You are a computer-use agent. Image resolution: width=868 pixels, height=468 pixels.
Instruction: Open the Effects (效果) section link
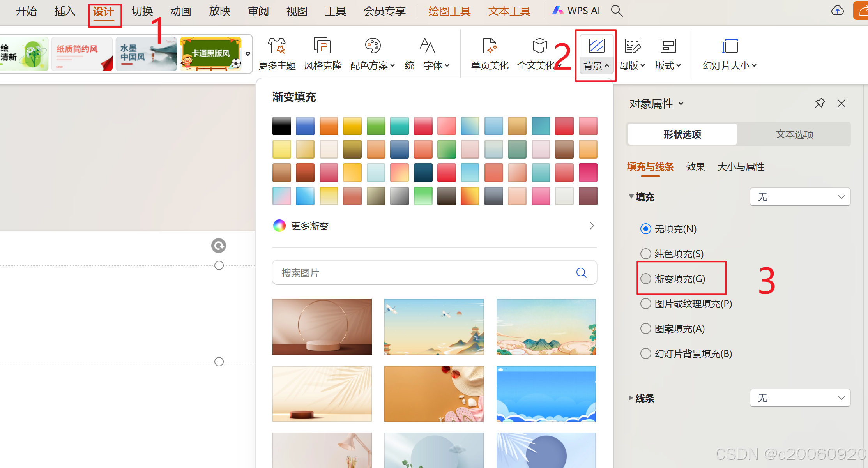point(695,167)
